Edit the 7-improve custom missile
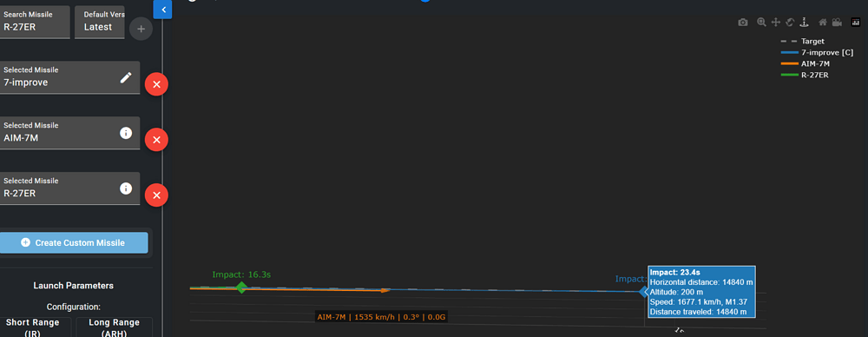Image resolution: width=868 pixels, height=337 pixels. pos(126,77)
